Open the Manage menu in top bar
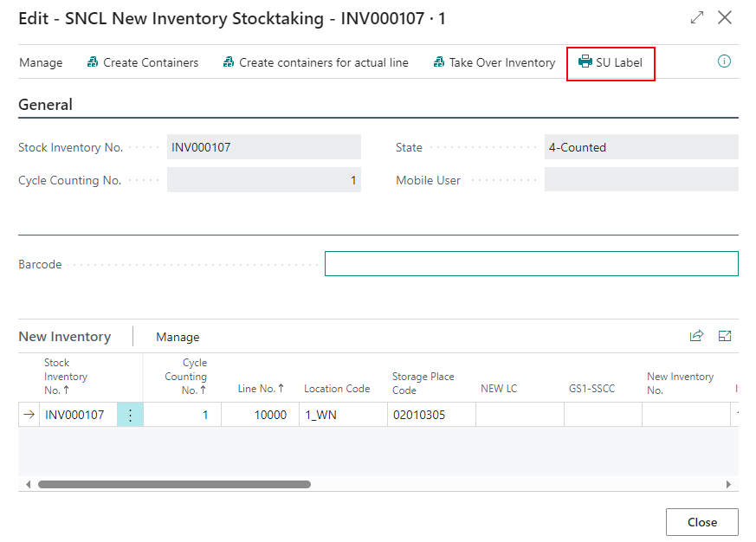 [x=41, y=62]
